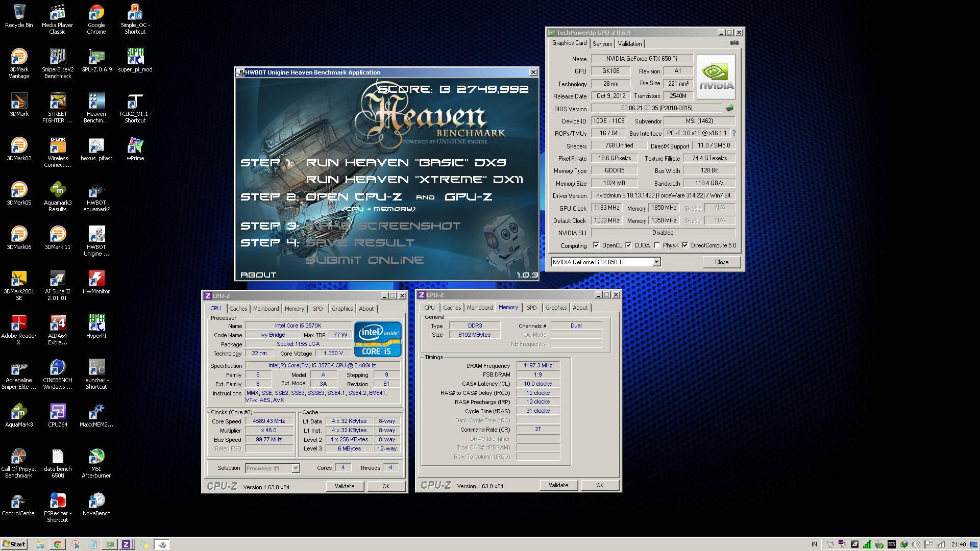Click Validate in the right CPU-Z window
This screenshot has width=980, height=551.
click(x=558, y=485)
